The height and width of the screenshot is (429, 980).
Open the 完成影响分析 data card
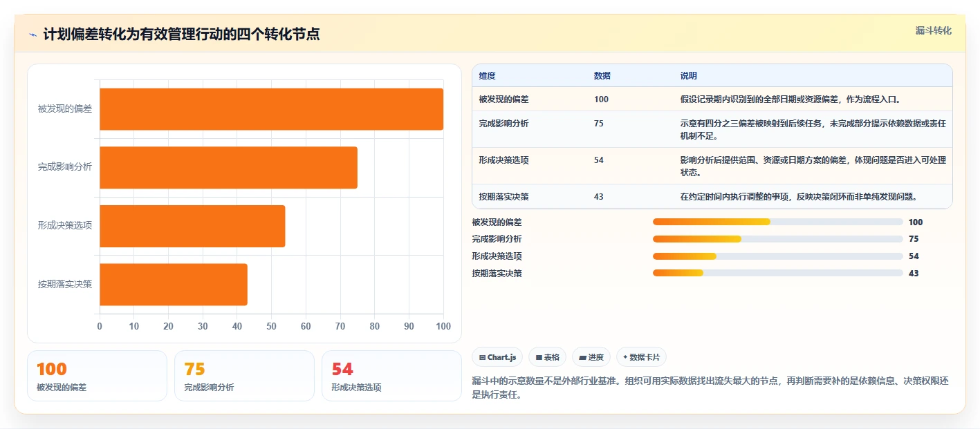pyautogui.click(x=244, y=376)
